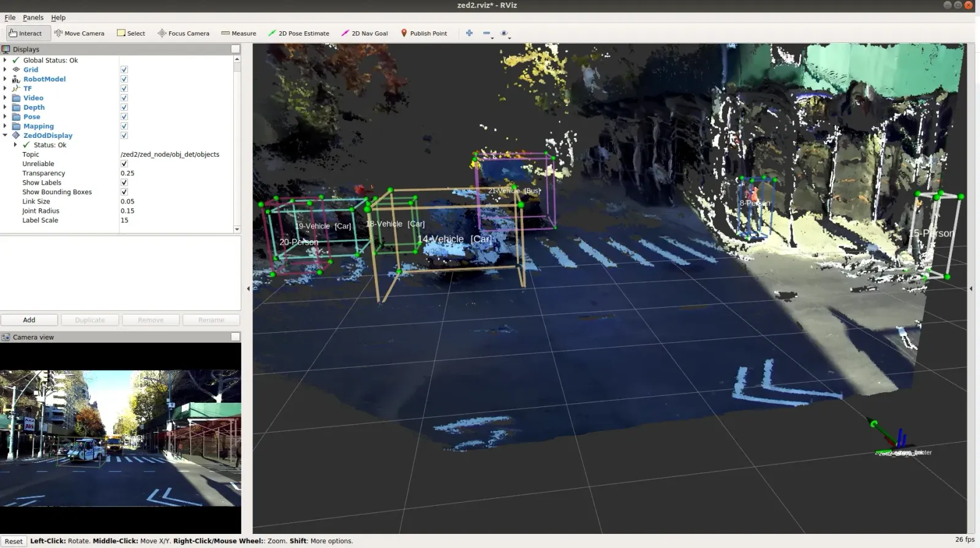Select the 2D Nav Goal tool

[364, 33]
